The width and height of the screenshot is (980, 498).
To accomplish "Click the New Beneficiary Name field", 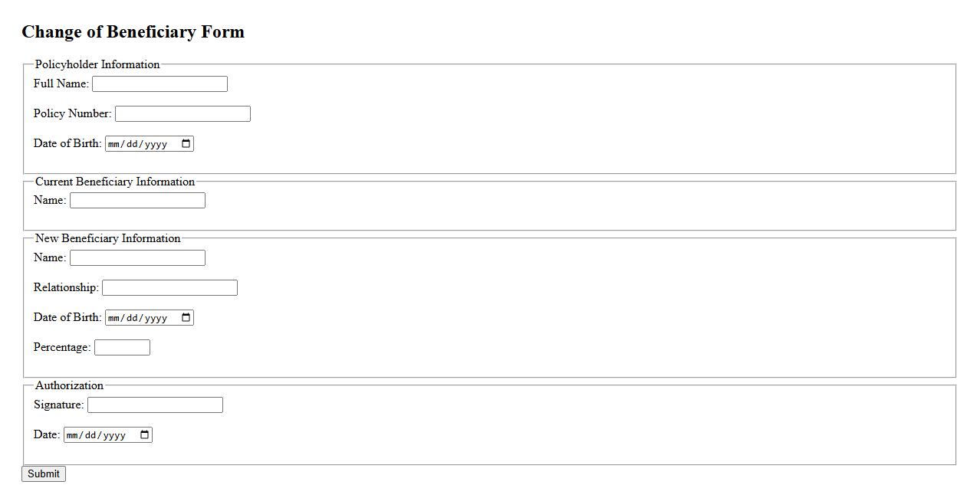I will pos(137,258).
